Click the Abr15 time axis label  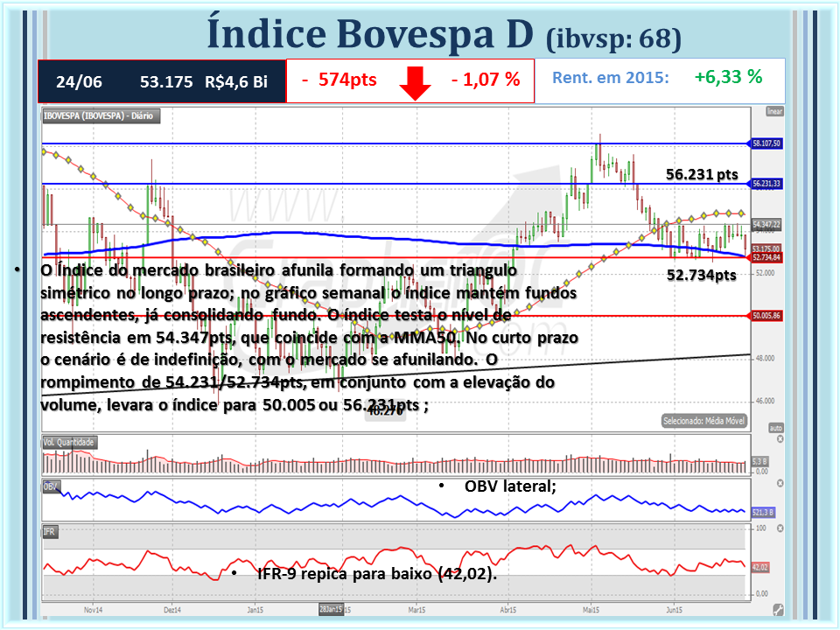click(507, 610)
